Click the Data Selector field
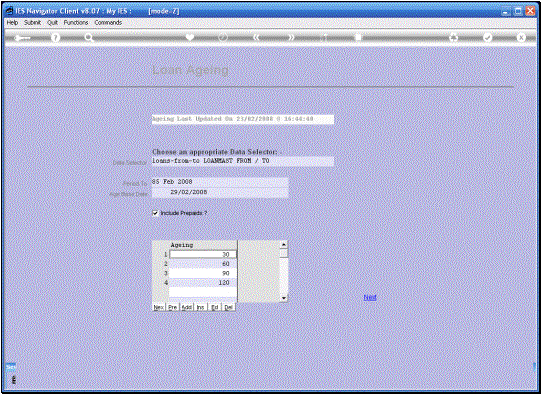 [x=243, y=161]
